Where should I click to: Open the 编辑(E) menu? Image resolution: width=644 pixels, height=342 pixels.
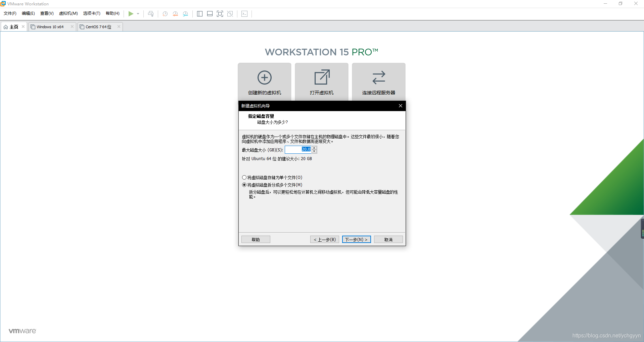coord(28,13)
